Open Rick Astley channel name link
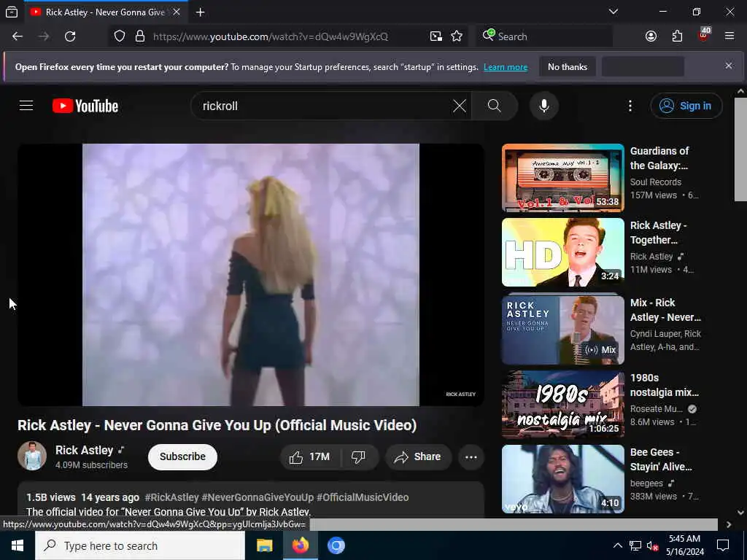747x560 pixels. point(85,450)
